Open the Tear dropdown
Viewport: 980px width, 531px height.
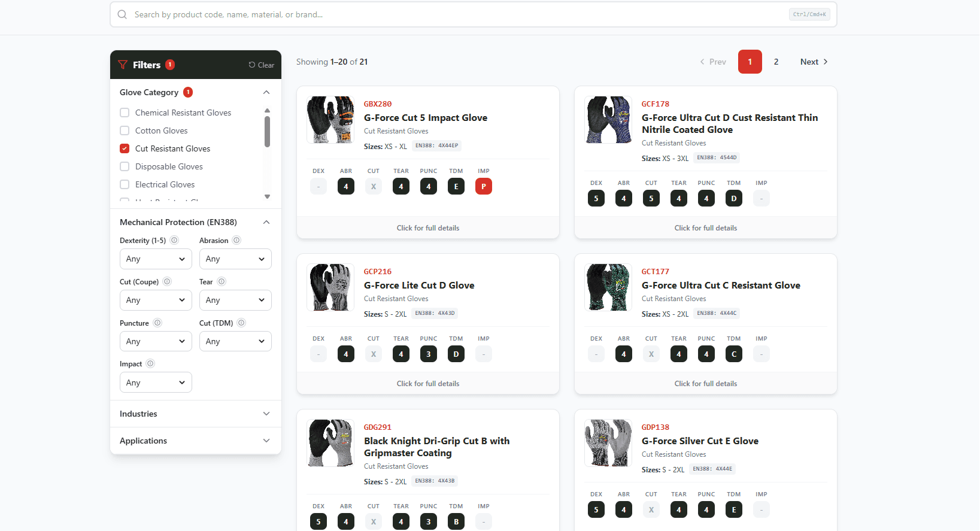point(235,300)
